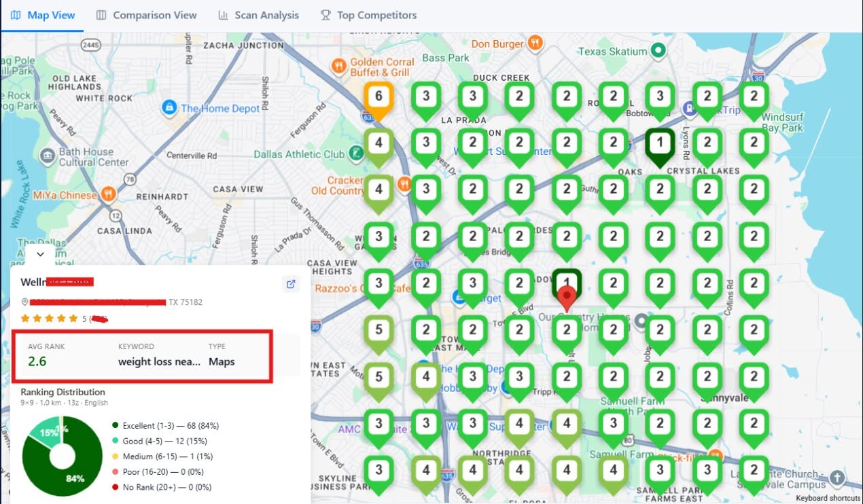Screen dimensions: 863x504
Task: Select the orange rank 6 map pin
Action: point(378,100)
